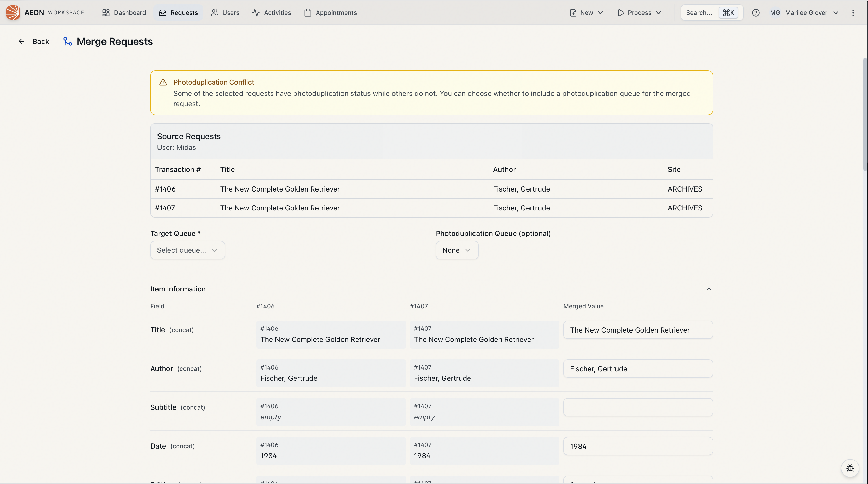This screenshot has width=868, height=484.
Task: Click the Transaction # column header
Action: pyautogui.click(x=178, y=169)
